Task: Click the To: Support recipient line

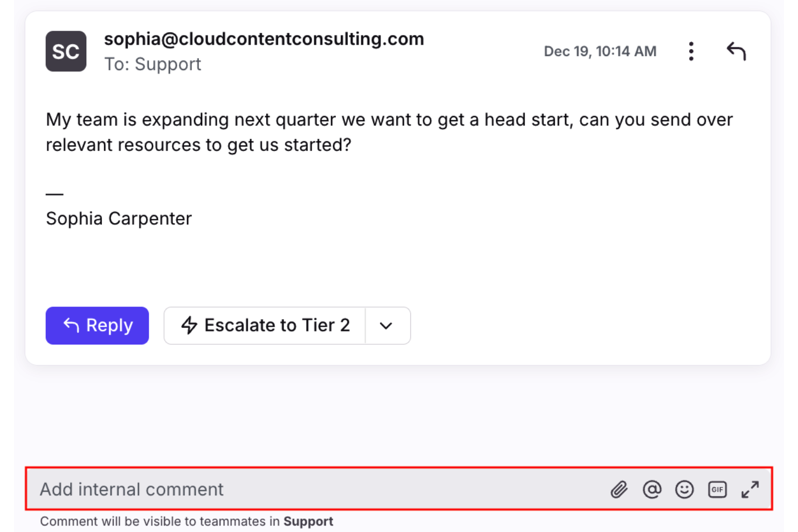Action: tap(153, 64)
